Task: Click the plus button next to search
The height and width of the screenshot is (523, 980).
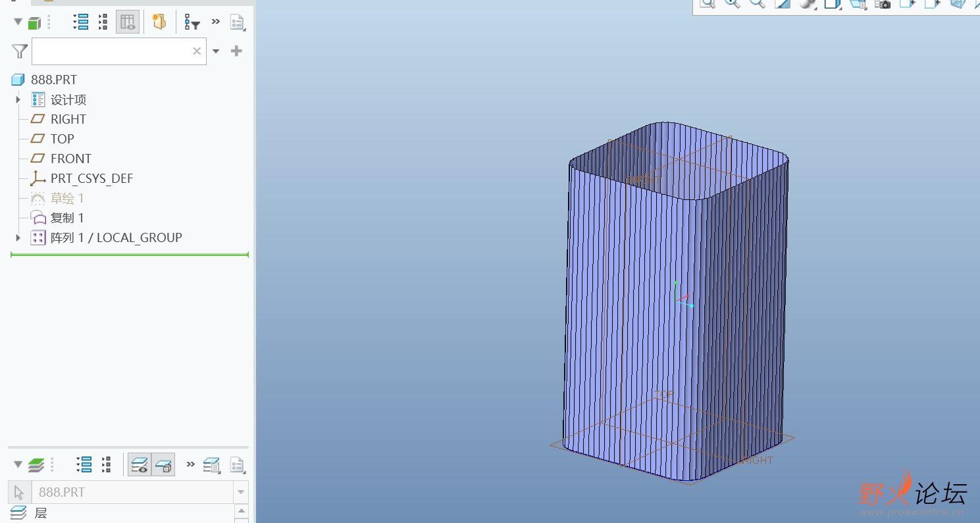Action: pyautogui.click(x=237, y=51)
